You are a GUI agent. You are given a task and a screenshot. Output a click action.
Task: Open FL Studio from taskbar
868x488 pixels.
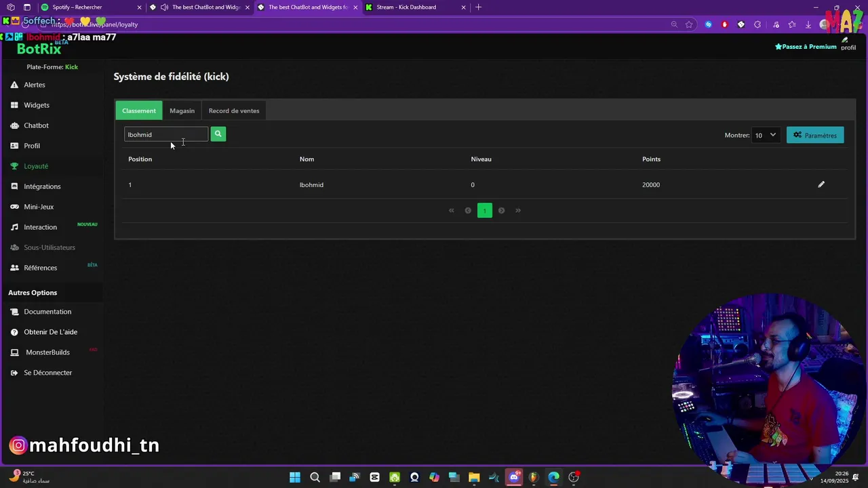tap(534, 477)
